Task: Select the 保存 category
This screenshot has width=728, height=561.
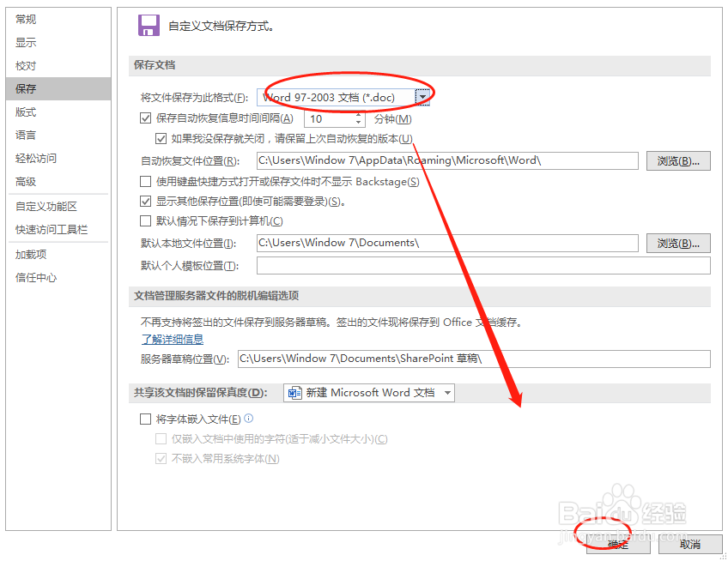Action: click(58, 88)
